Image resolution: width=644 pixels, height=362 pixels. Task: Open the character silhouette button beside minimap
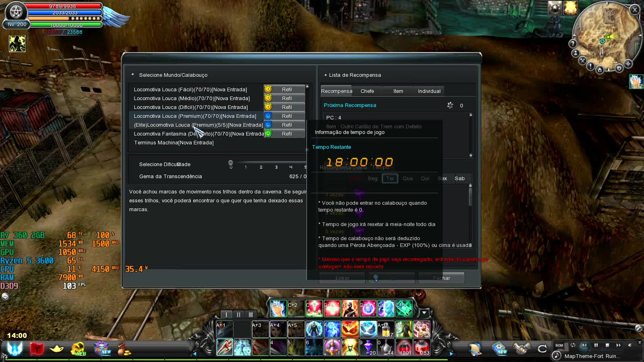pos(576,53)
